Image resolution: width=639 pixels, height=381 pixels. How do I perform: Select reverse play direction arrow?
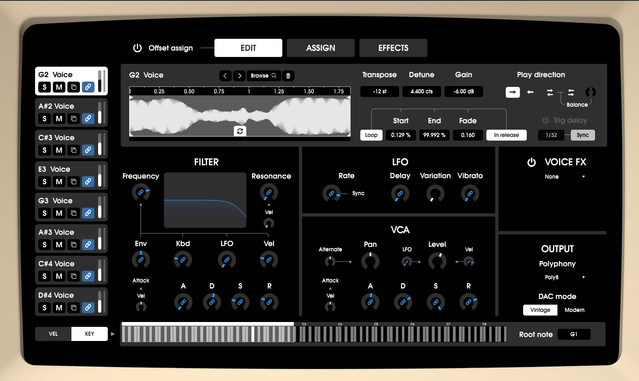[530, 92]
